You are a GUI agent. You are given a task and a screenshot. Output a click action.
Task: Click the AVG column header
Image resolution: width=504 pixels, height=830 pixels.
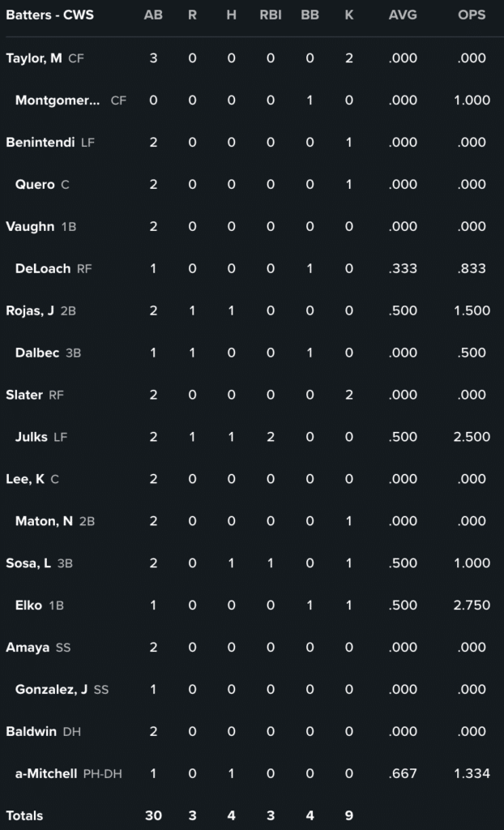click(x=403, y=15)
